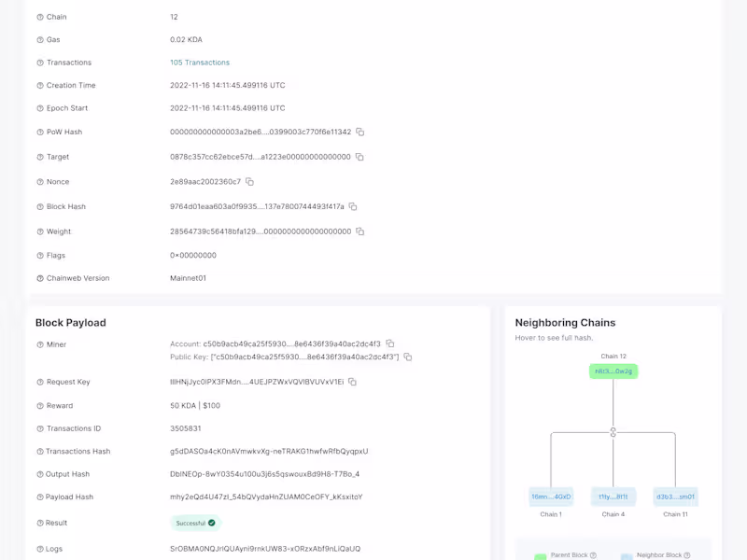Copy the Nonce value

pyautogui.click(x=249, y=181)
